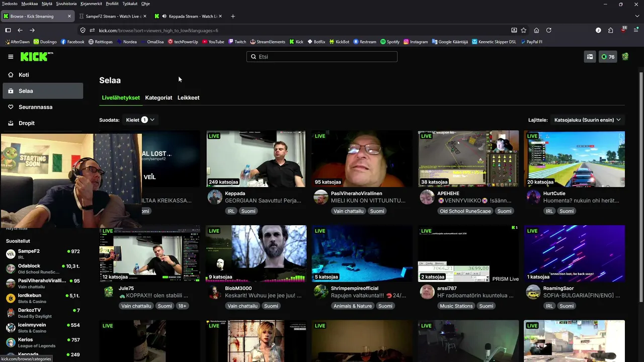644x362 pixels.
Task: Click in the Etsi search field
Action: tap(322, 57)
